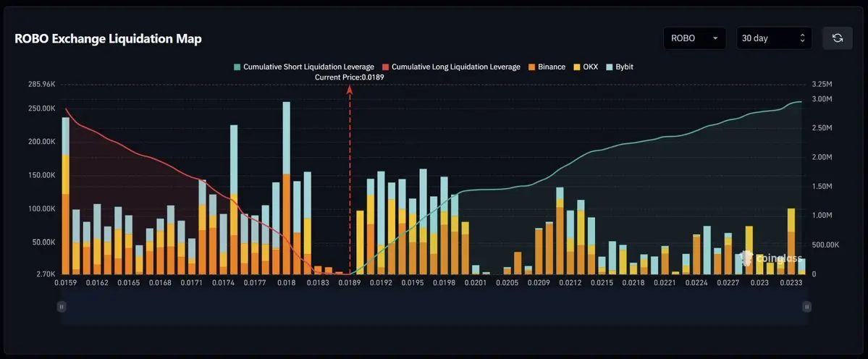
Task: Click the x-axis label 0.0233
Action: click(791, 283)
